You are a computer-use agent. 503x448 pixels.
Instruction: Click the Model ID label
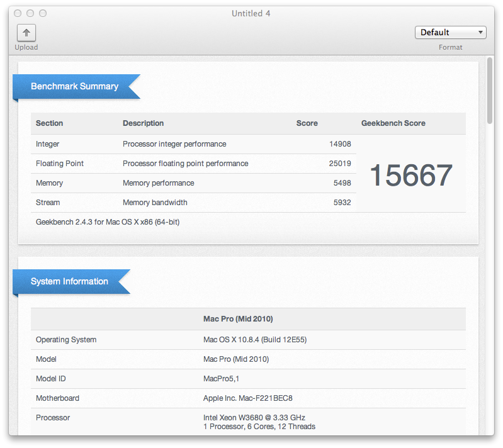pyautogui.click(x=51, y=379)
